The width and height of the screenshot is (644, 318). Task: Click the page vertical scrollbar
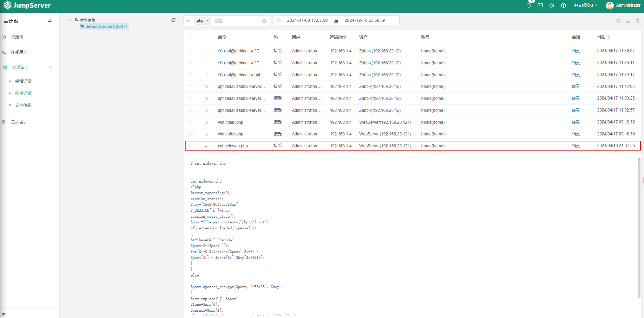pyautogui.click(x=639, y=228)
